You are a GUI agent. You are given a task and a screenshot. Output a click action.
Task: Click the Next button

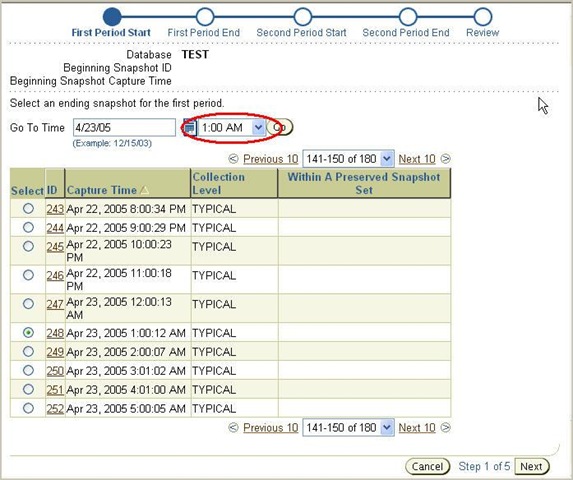tap(531, 466)
